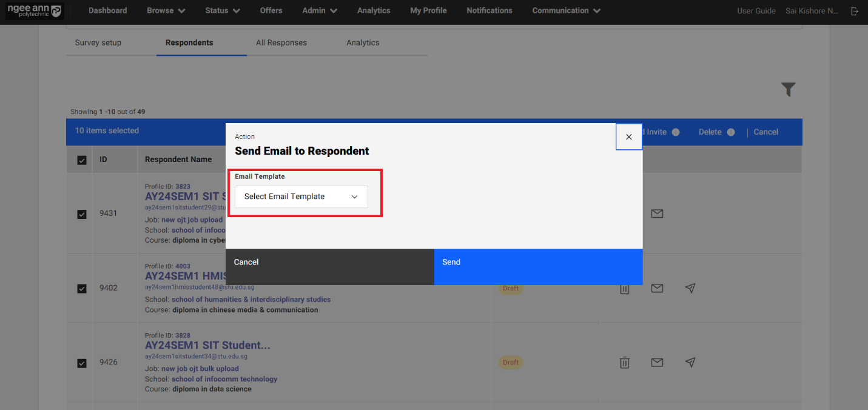The width and height of the screenshot is (868, 410).
Task: Click paper plane icon for respondent 9426
Action: [x=690, y=362]
